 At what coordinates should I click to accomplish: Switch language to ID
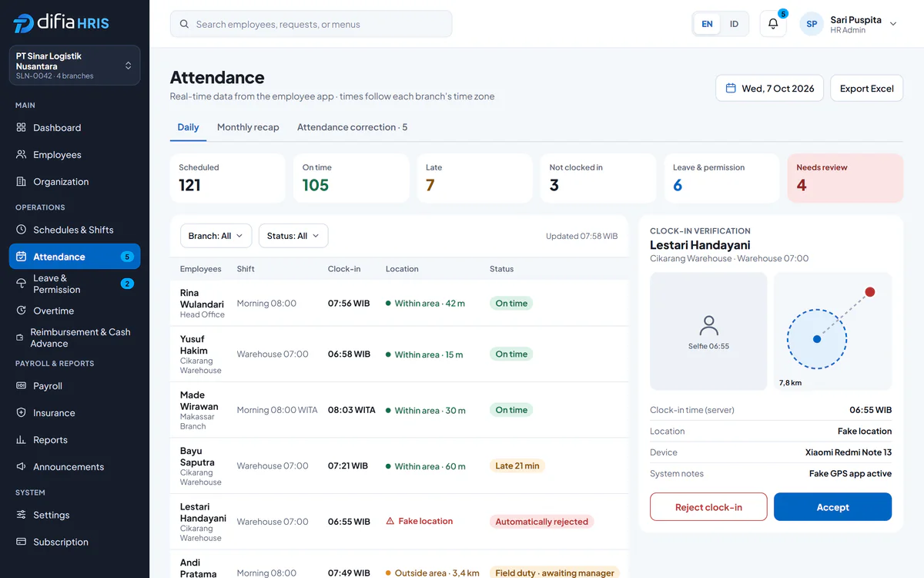(x=734, y=24)
